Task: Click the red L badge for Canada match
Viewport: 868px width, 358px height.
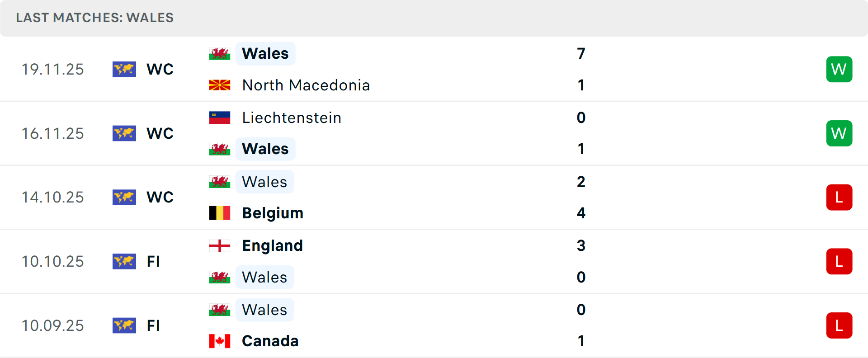Action: pos(839,325)
